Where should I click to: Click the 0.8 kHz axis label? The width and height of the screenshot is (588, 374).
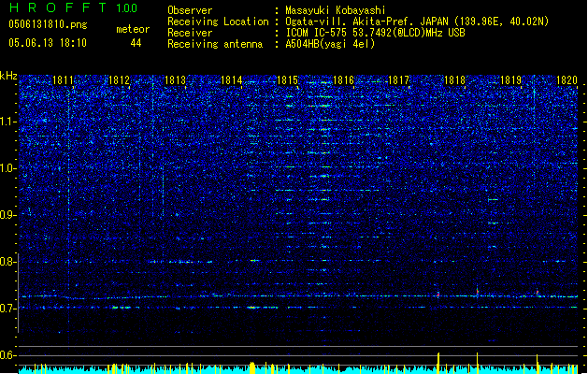[7, 262]
